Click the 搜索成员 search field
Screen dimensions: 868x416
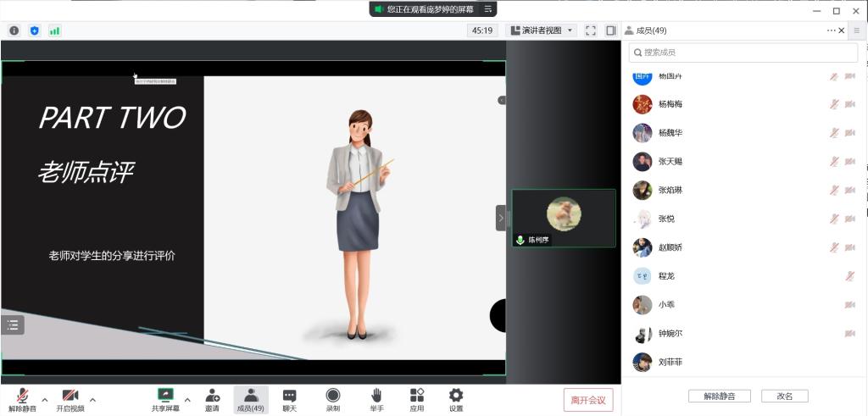(743, 53)
